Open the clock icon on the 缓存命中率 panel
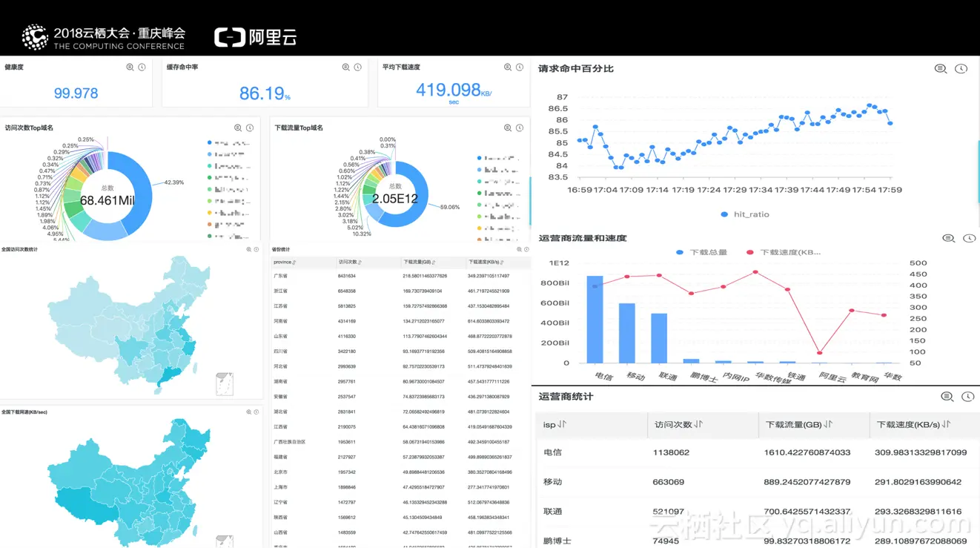This screenshot has width=980, height=548. coord(357,67)
